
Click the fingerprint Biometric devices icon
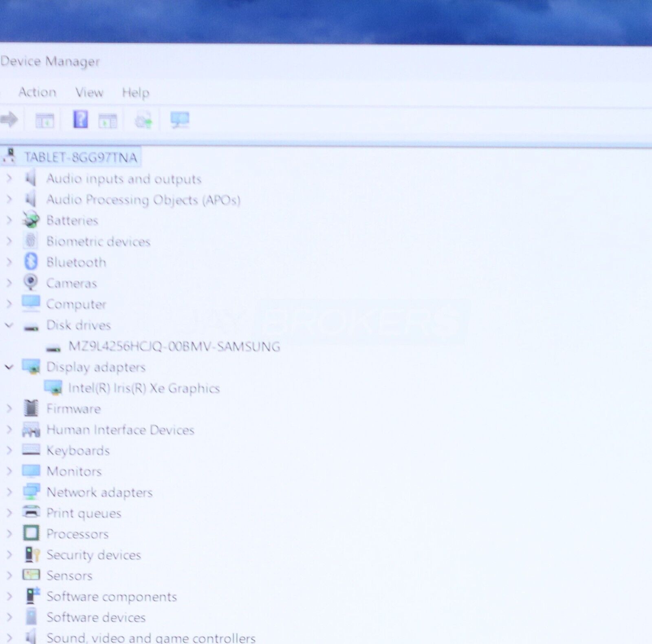31,240
